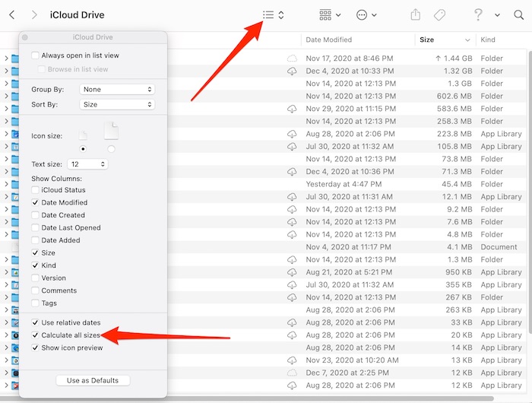Sort by the Date Modified column header

coord(358,40)
